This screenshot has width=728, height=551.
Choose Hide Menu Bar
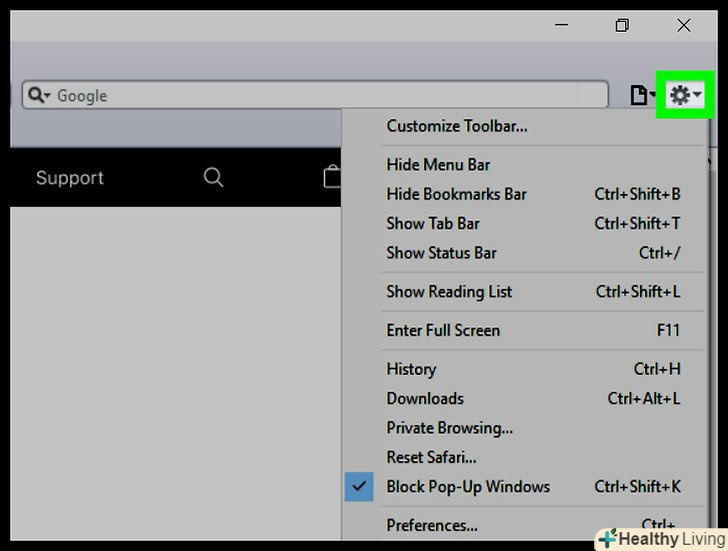click(x=438, y=165)
